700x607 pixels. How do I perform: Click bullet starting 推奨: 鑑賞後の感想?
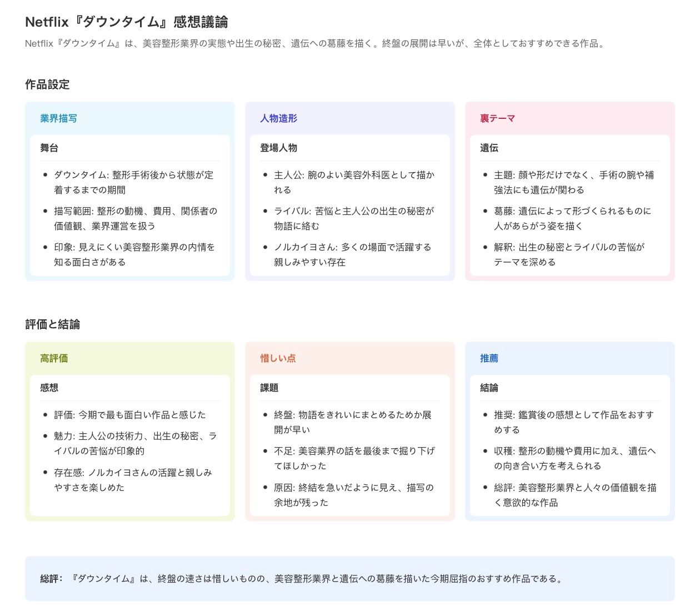click(x=574, y=422)
